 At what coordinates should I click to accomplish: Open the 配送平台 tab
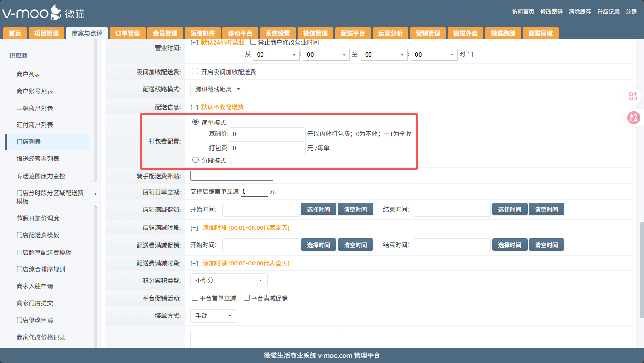click(x=353, y=33)
